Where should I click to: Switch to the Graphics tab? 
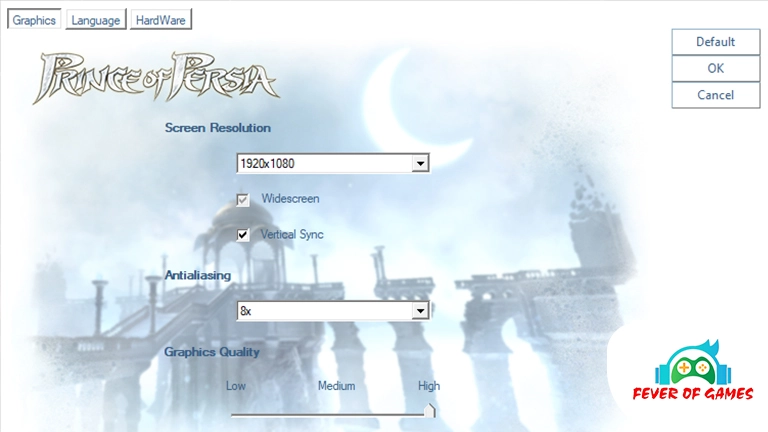tap(34, 20)
